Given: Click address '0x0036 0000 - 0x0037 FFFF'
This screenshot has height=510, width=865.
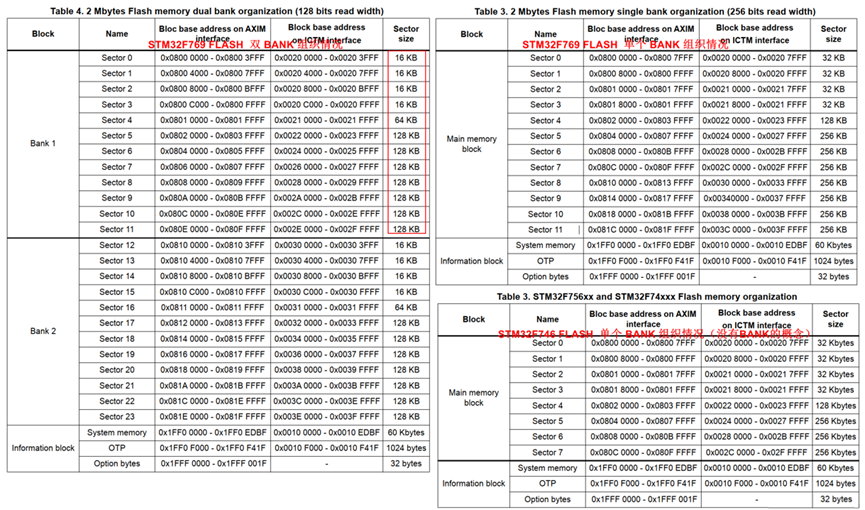Looking at the screenshot, I should pyautogui.click(x=327, y=354).
